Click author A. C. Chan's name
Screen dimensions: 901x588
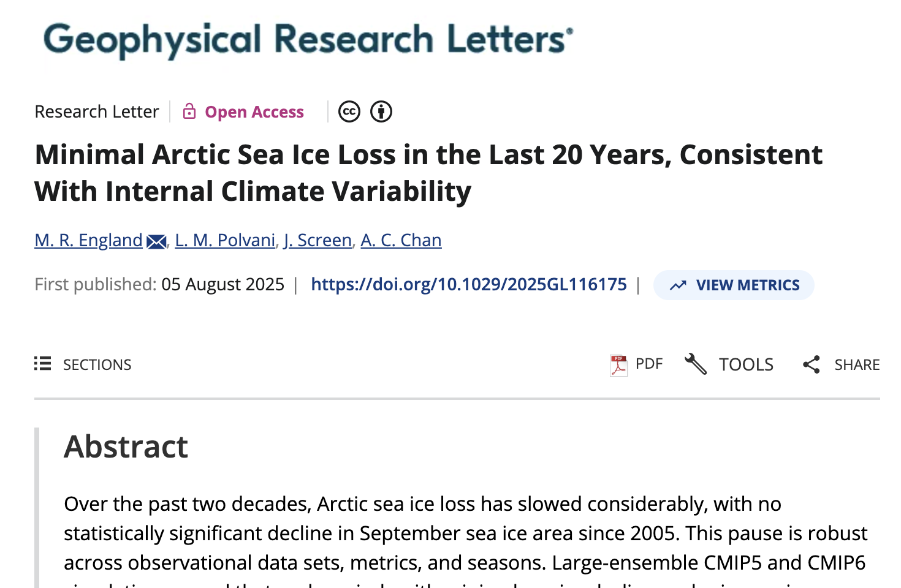(x=401, y=240)
